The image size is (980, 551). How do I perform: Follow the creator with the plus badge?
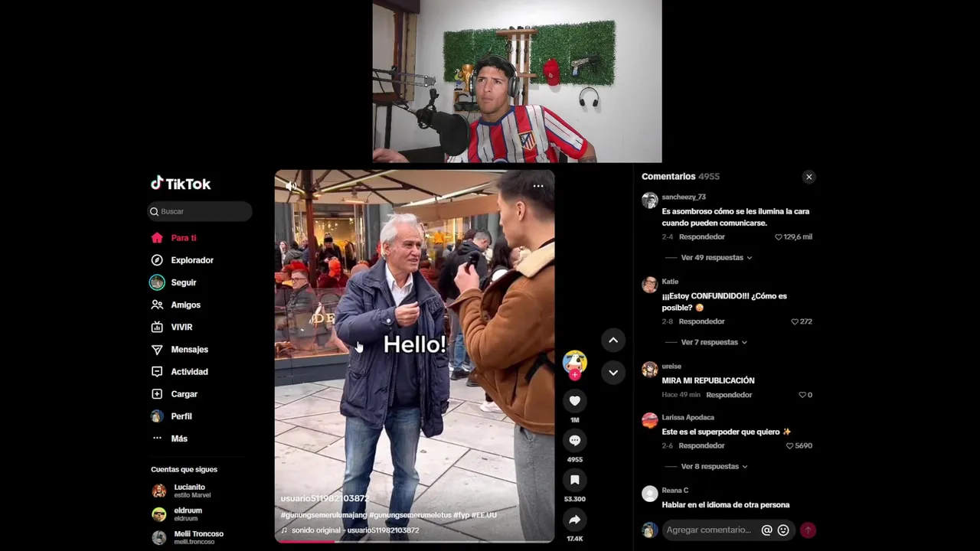(574, 375)
